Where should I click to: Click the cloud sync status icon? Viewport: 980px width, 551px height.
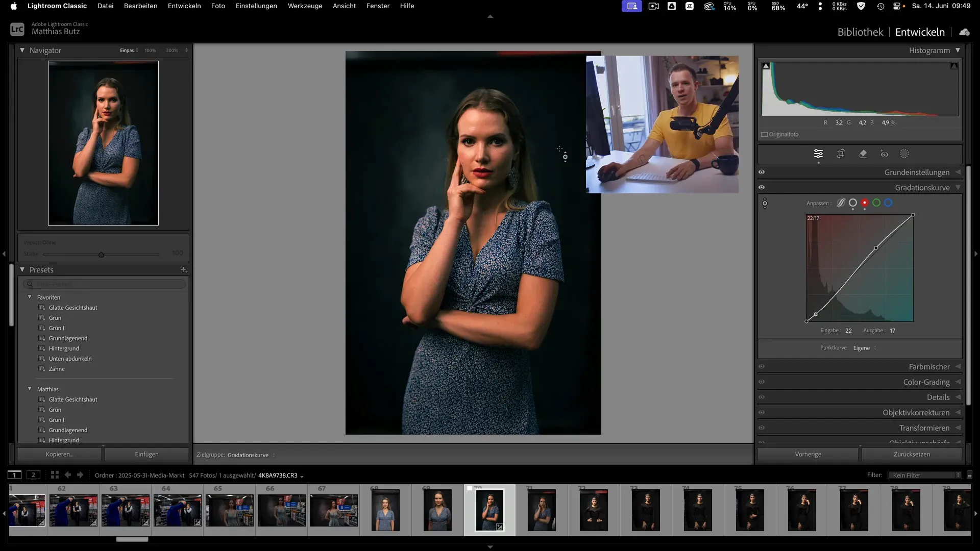pyautogui.click(x=964, y=32)
